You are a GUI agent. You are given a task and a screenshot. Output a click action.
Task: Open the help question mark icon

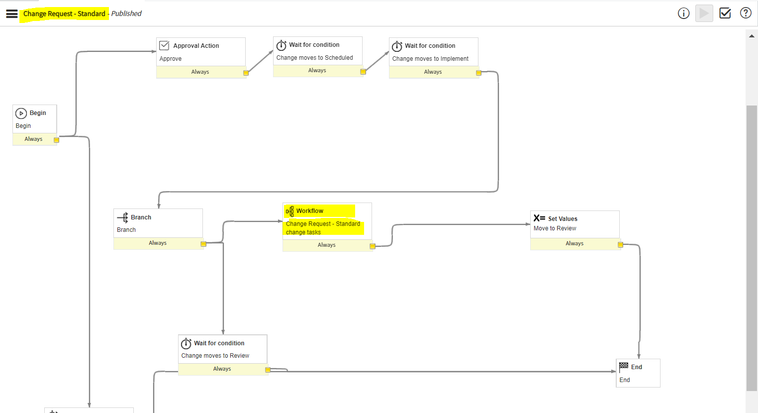click(745, 13)
